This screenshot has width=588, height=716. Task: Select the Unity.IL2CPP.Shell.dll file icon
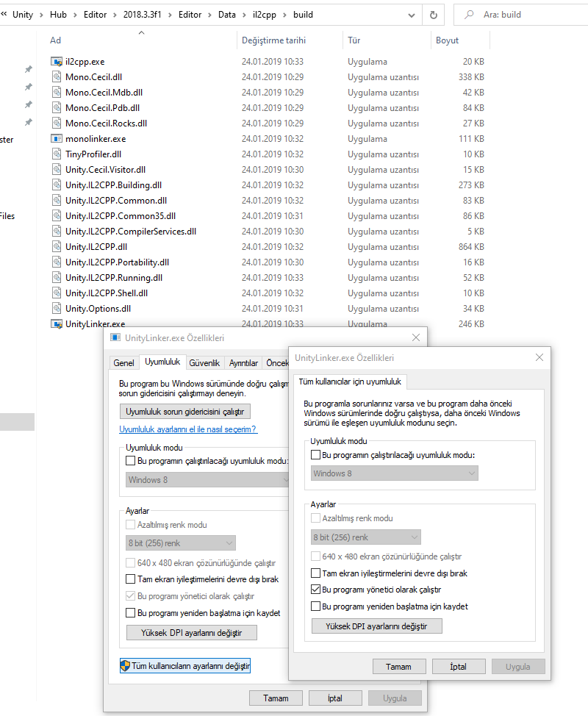click(x=57, y=293)
